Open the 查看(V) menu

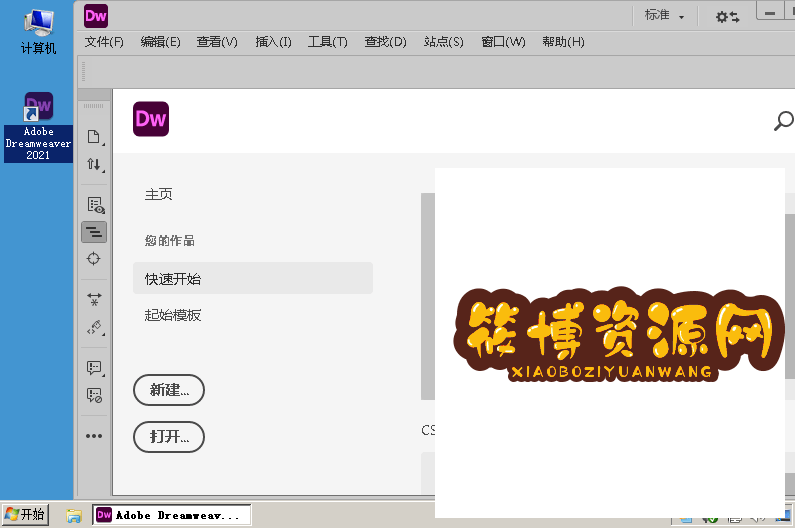click(x=217, y=42)
